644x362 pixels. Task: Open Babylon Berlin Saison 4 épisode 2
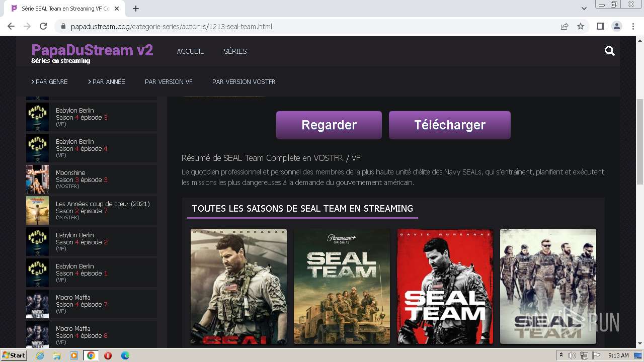click(92, 241)
